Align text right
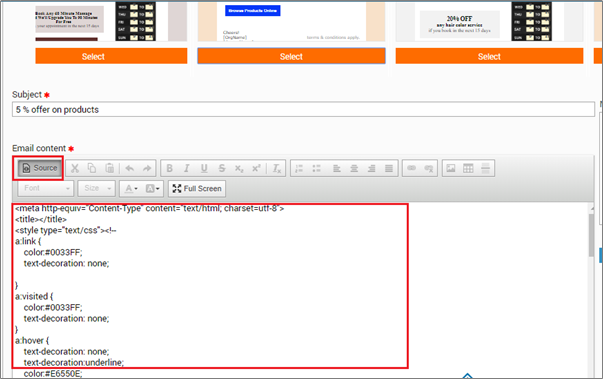The image size is (603, 379). [x=371, y=168]
